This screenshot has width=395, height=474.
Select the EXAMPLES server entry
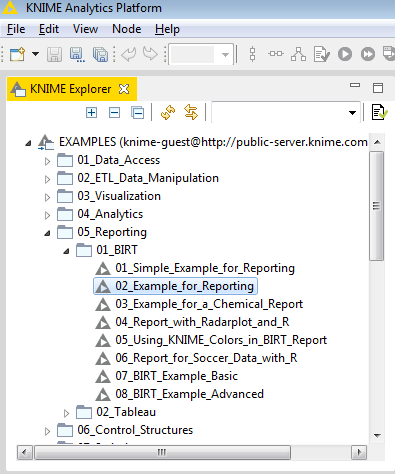coord(213,142)
